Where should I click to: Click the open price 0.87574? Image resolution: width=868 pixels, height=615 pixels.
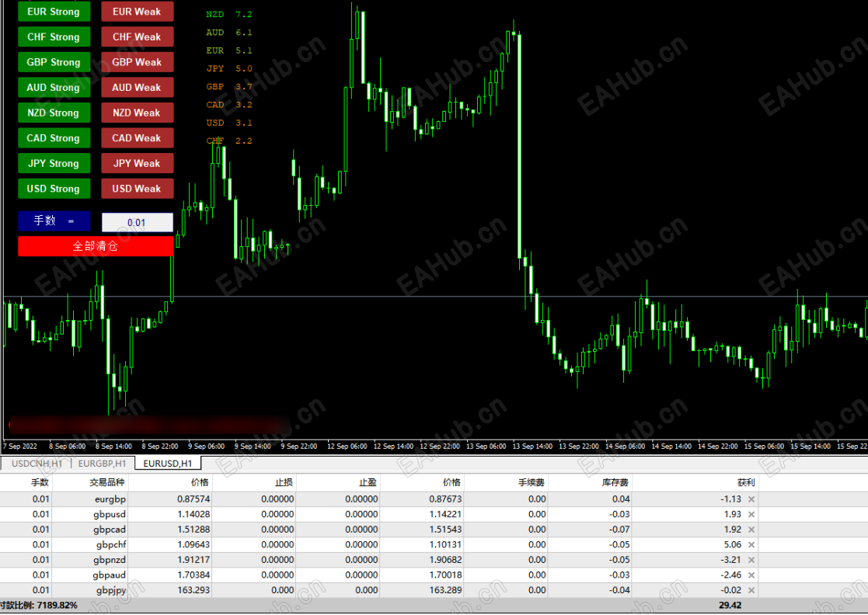pyautogui.click(x=193, y=499)
